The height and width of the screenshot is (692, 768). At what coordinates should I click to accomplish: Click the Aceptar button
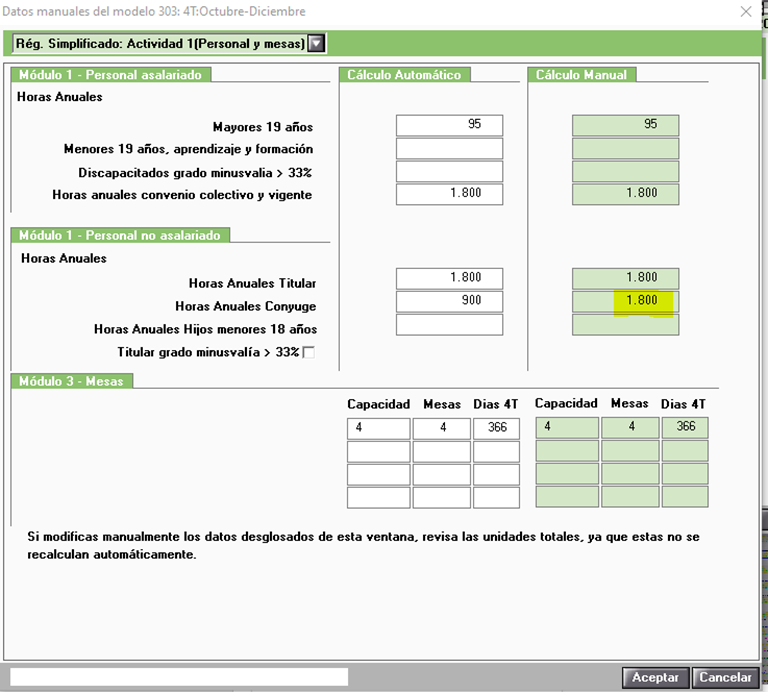coord(655,677)
